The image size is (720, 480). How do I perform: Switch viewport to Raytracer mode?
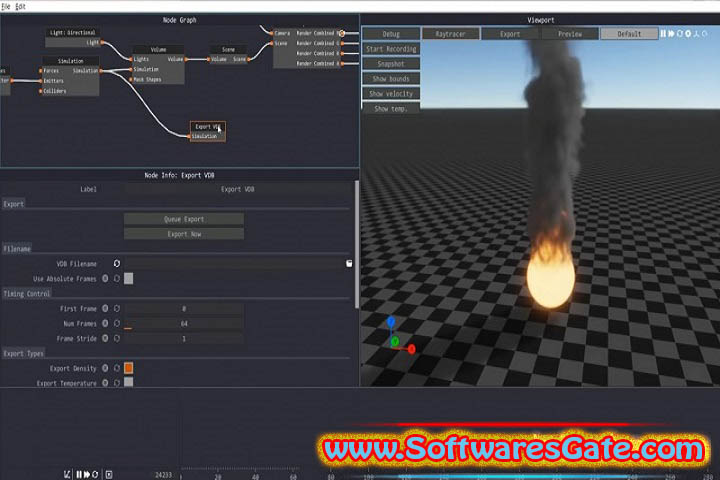tap(450, 34)
